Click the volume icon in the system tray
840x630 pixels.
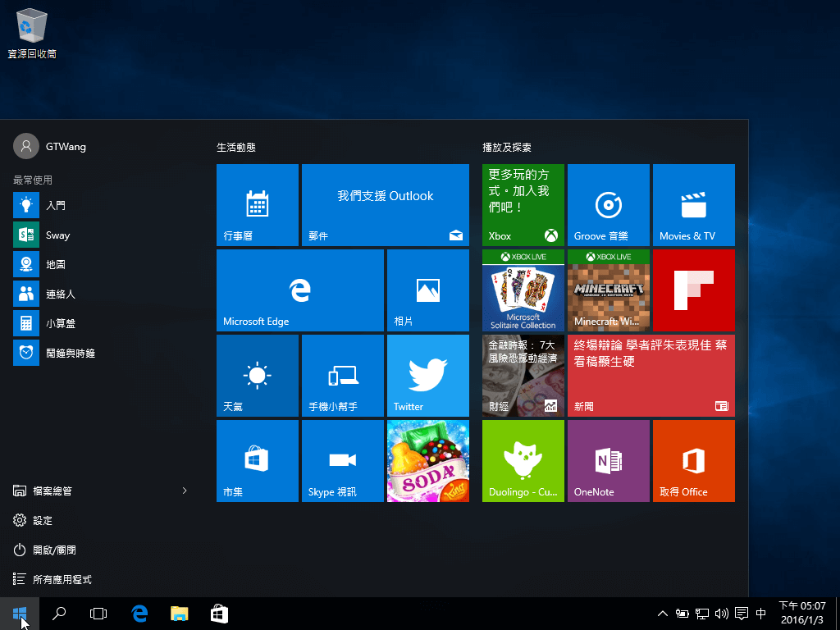(x=721, y=613)
